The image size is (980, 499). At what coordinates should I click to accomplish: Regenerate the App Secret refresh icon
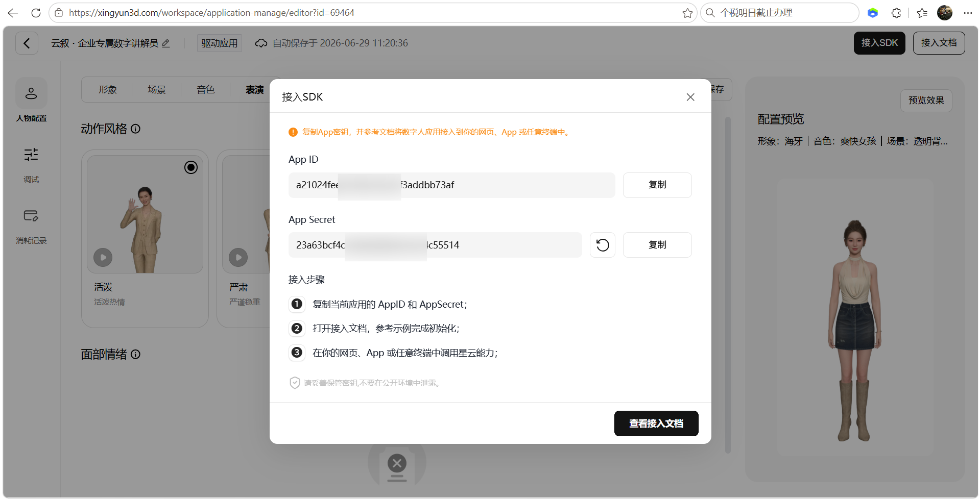pyautogui.click(x=603, y=245)
